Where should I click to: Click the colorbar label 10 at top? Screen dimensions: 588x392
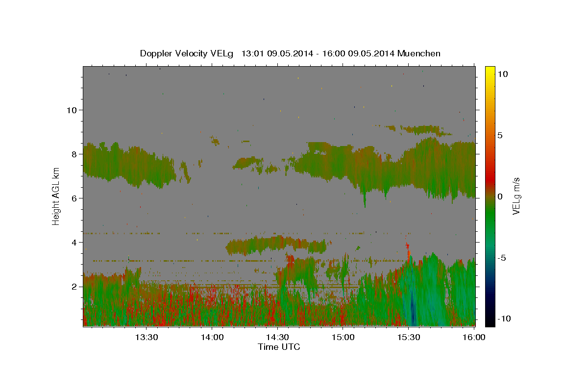coord(503,73)
